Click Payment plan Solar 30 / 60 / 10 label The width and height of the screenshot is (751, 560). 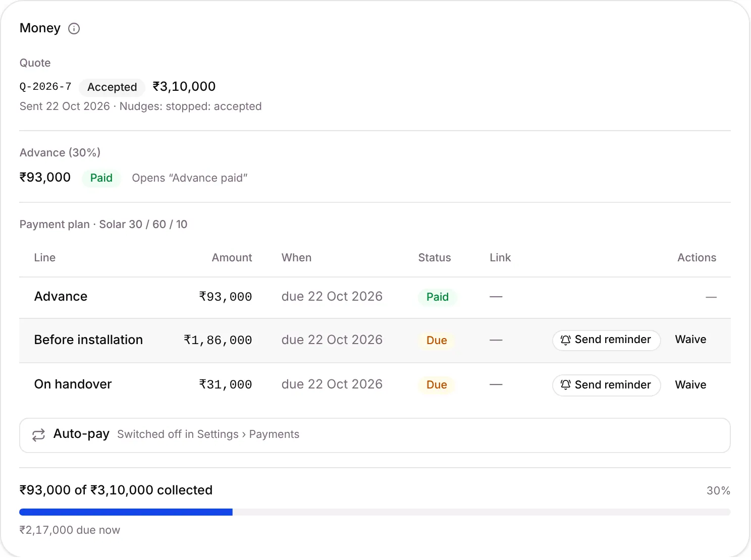[103, 225]
